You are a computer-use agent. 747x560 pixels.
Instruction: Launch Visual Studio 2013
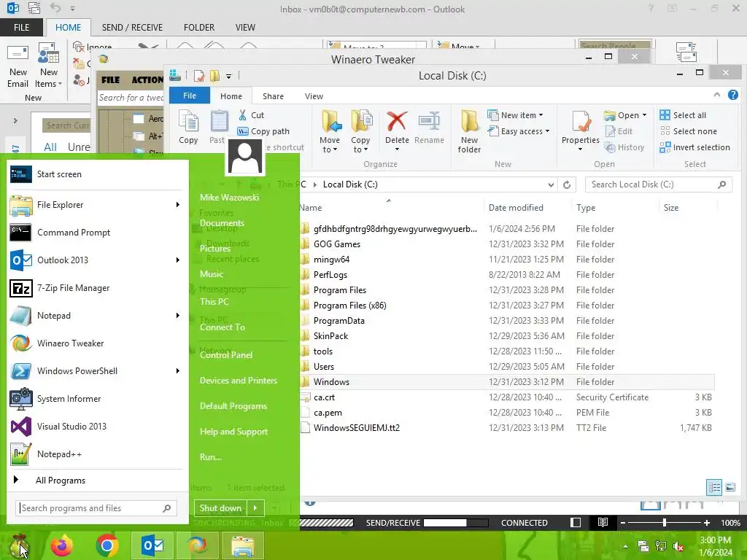98,426
